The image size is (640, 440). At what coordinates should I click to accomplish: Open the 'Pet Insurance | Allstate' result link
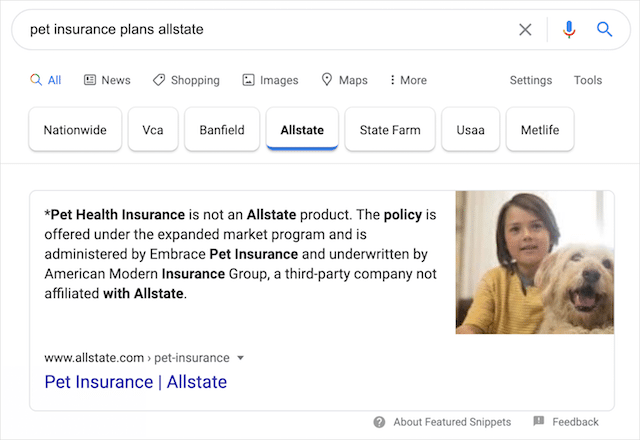coord(136,382)
